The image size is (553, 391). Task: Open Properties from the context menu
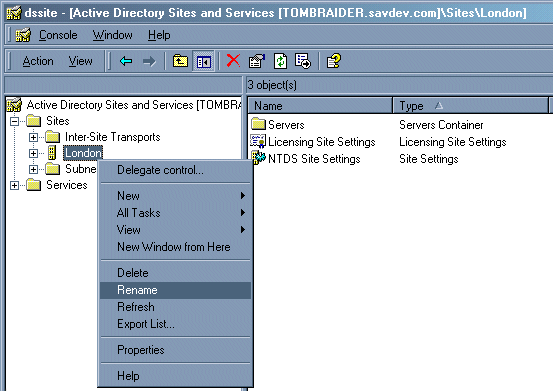coord(175,350)
